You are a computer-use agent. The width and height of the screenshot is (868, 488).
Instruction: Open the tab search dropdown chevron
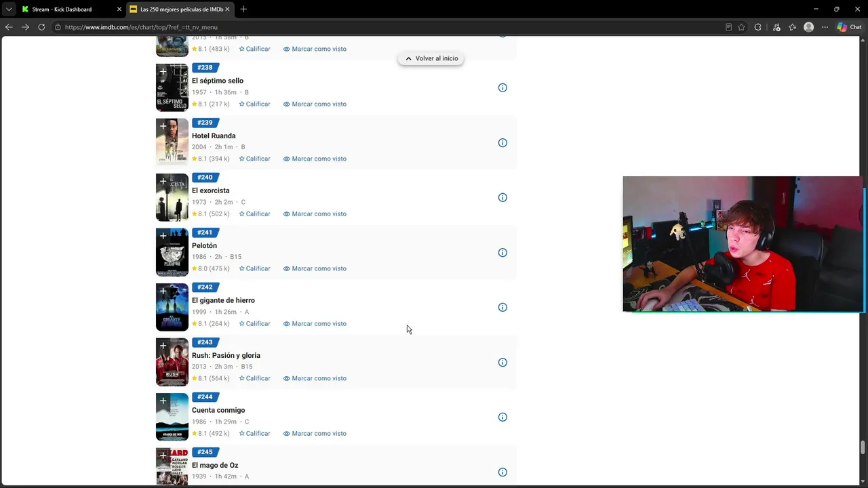[x=9, y=9]
